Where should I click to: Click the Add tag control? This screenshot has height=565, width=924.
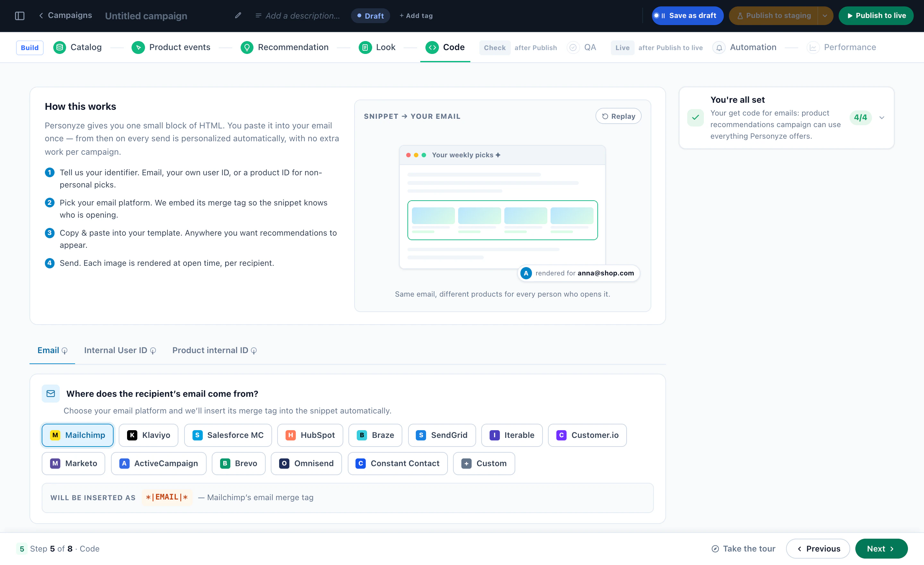[416, 16]
